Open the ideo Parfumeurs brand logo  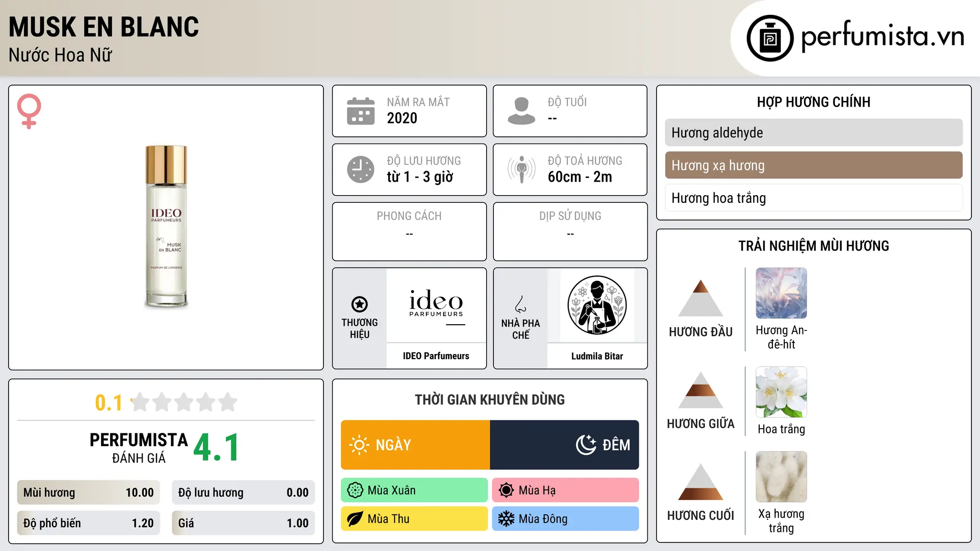point(436,306)
